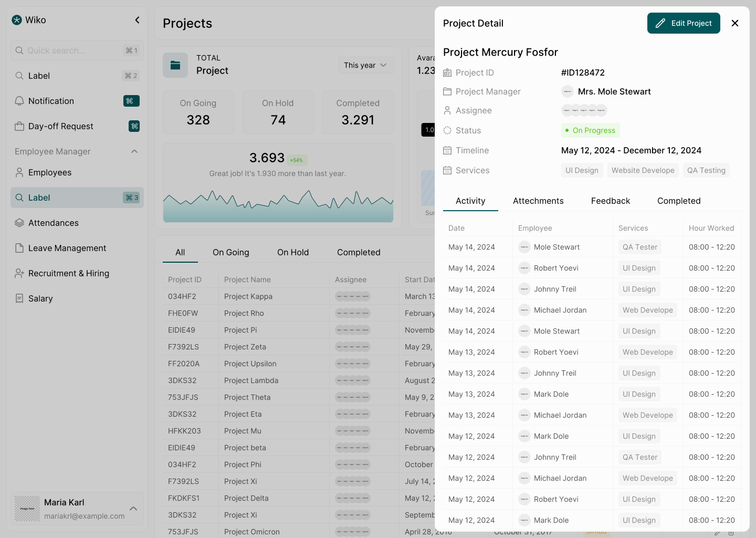
Task: Close the Project Detail panel
Action: click(x=735, y=23)
